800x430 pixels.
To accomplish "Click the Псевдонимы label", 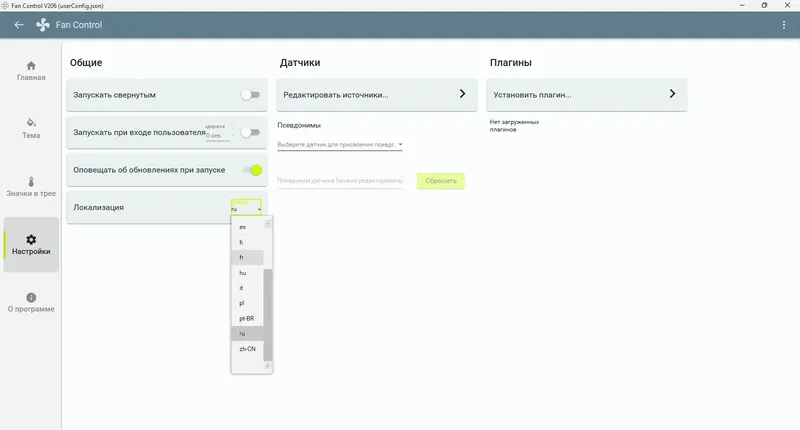I will (x=299, y=125).
